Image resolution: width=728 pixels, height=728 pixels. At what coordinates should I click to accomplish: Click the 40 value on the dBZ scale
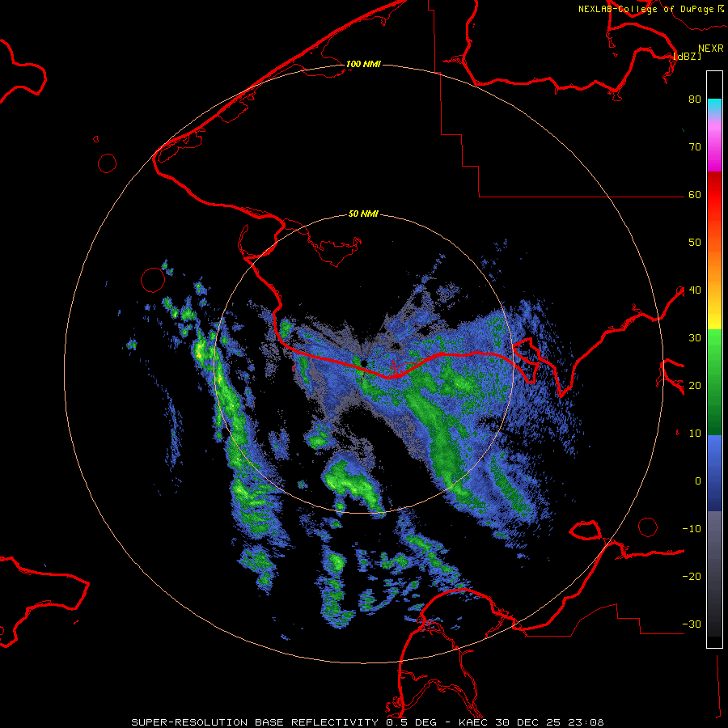click(695, 290)
